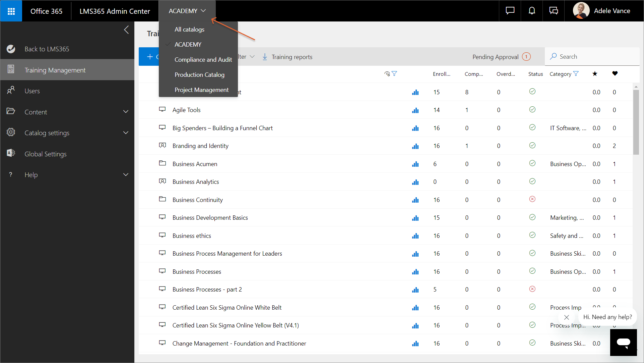Select ACADEMY in the catalog menu
The image size is (644, 363).
pyautogui.click(x=188, y=45)
